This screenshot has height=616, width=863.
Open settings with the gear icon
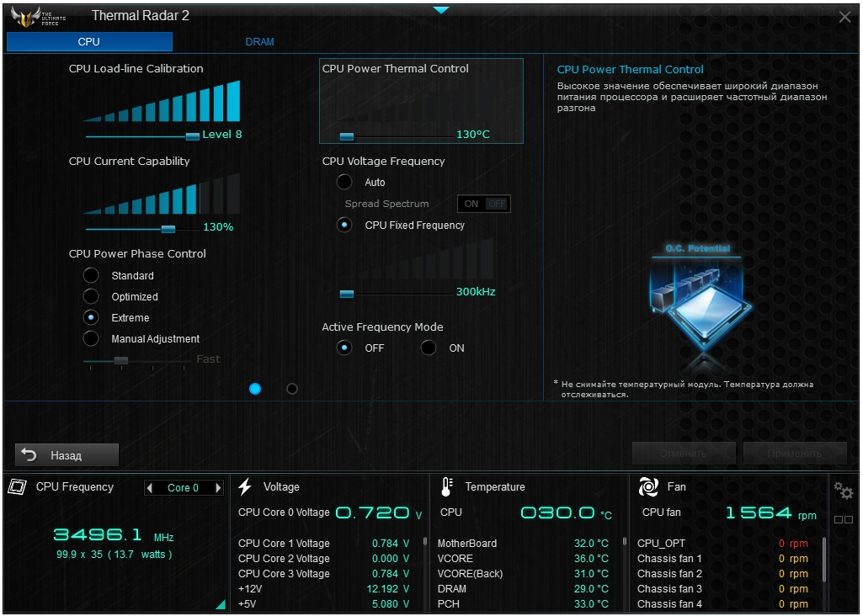[x=843, y=490]
